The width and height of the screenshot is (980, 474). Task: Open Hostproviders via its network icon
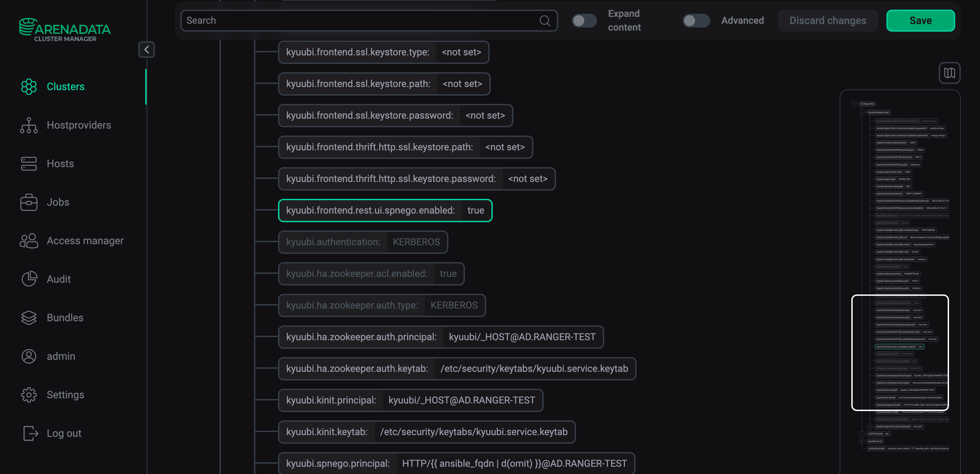pos(29,125)
